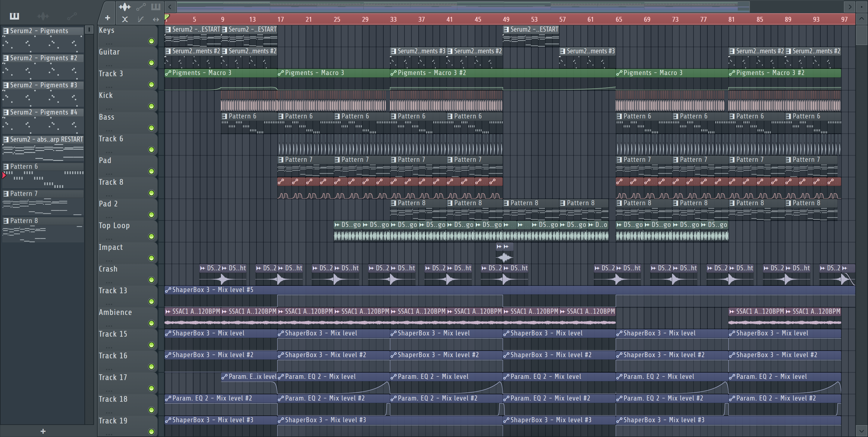This screenshot has height=437, width=868.
Task: Focus pattern clips using the playlist piano icon
Action: [156, 6]
